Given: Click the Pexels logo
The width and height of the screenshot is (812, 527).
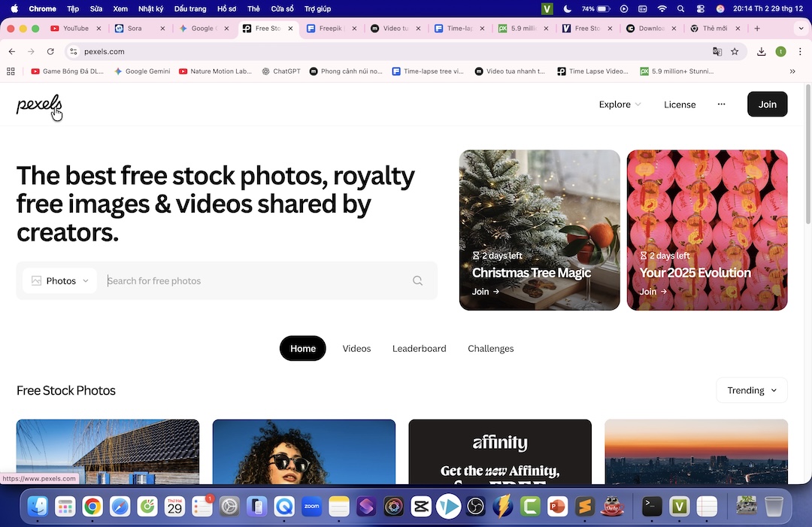Looking at the screenshot, I should pos(38,104).
